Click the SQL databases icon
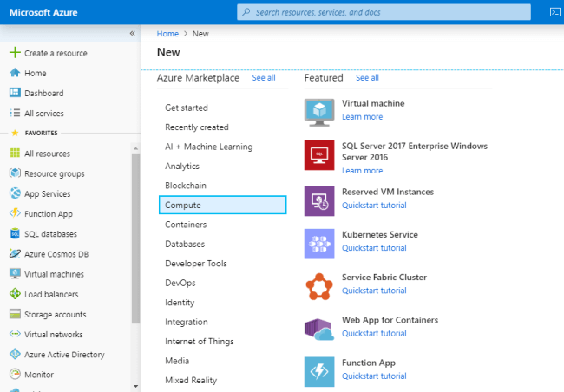Image resolution: width=564 pixels, height=392 pixels. (x=15, y=234)
